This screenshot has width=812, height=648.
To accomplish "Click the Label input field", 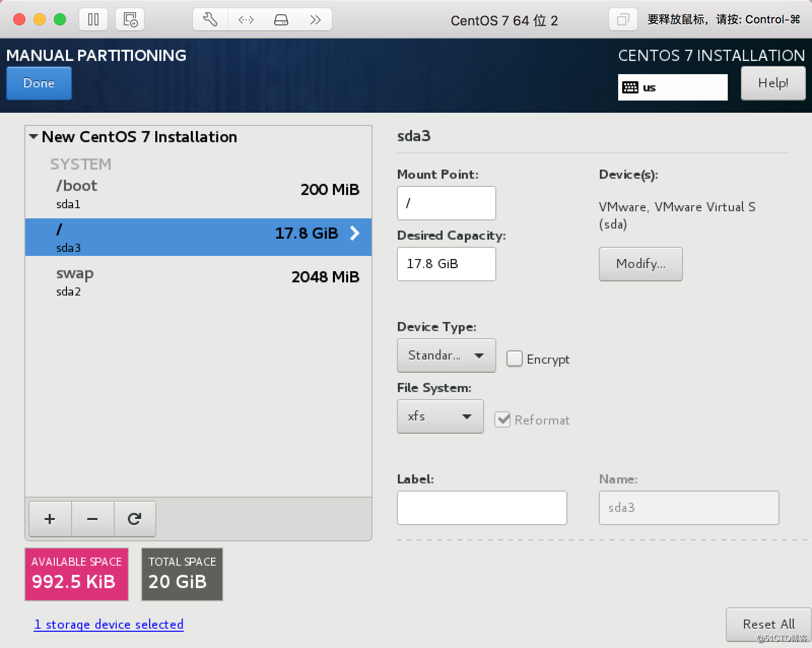I will [482, 508].
